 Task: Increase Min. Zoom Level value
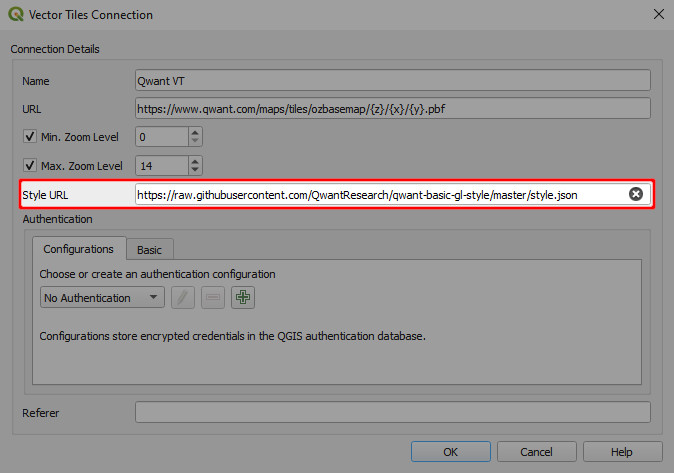click(195, 132)
